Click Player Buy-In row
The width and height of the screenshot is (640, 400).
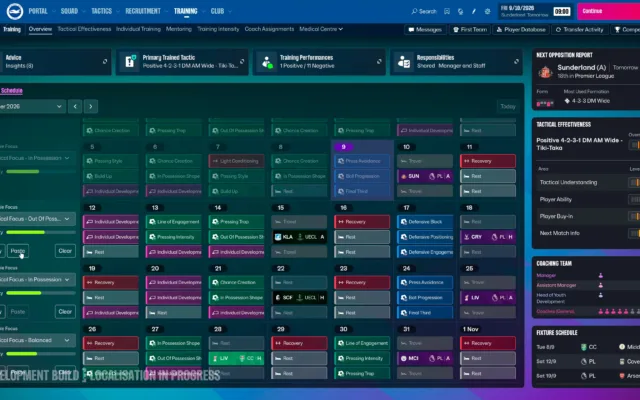588,216
